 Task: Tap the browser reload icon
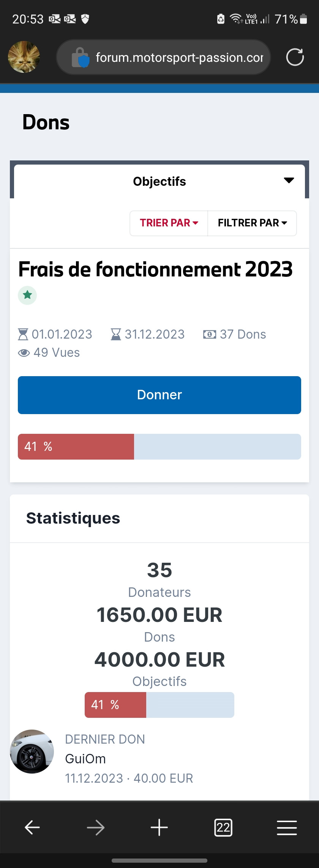point(295,57)
